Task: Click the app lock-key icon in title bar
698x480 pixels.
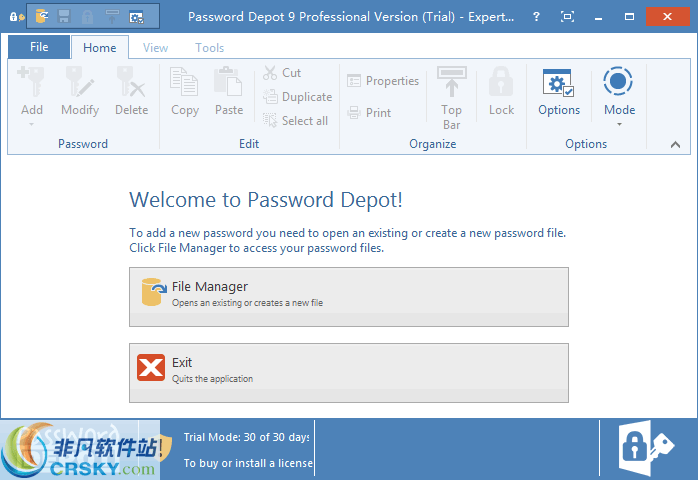Action: (17, 17)
